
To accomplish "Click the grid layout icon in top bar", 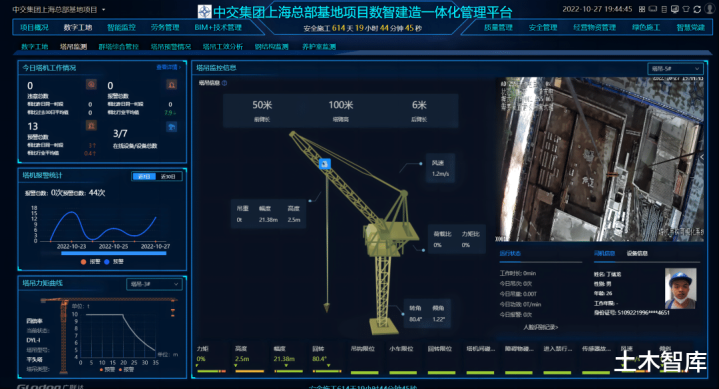I will coord(642,9).
